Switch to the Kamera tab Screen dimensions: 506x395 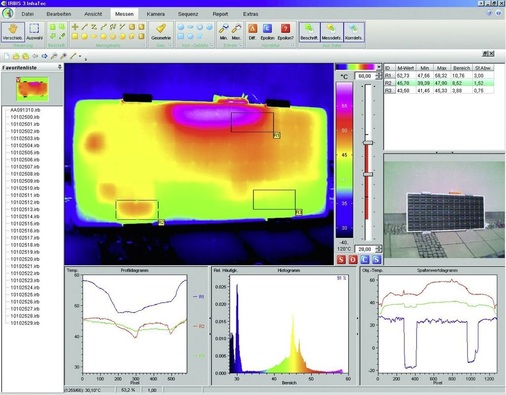click(x=156, y=14)
